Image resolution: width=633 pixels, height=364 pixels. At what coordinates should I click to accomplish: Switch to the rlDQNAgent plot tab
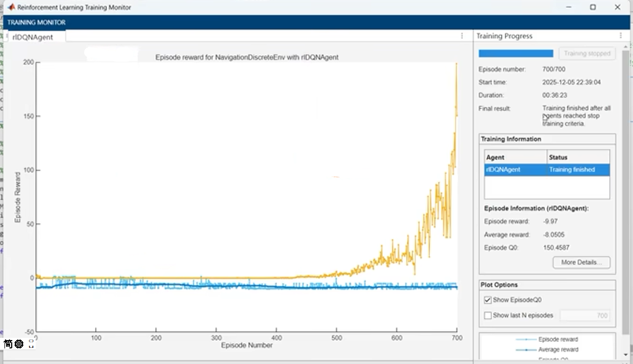click(33, 37)
